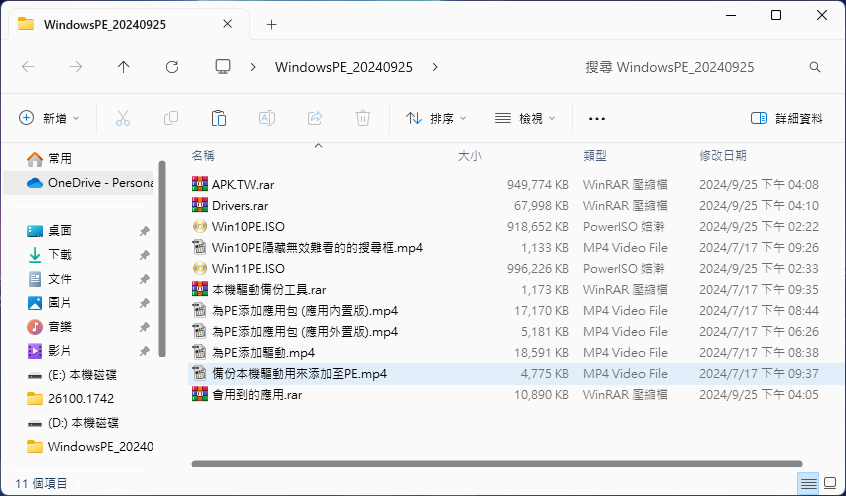Sort by 名稱 column header

[203, 156]
